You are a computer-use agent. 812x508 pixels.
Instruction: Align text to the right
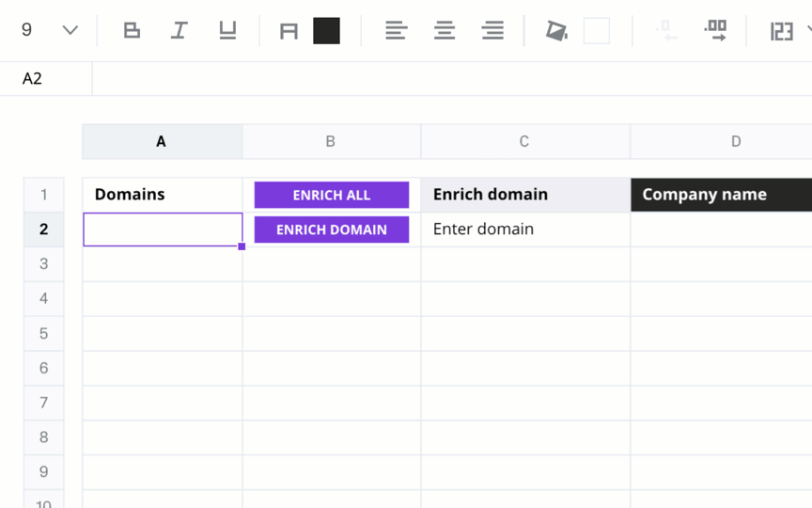[x=492, y=31]
